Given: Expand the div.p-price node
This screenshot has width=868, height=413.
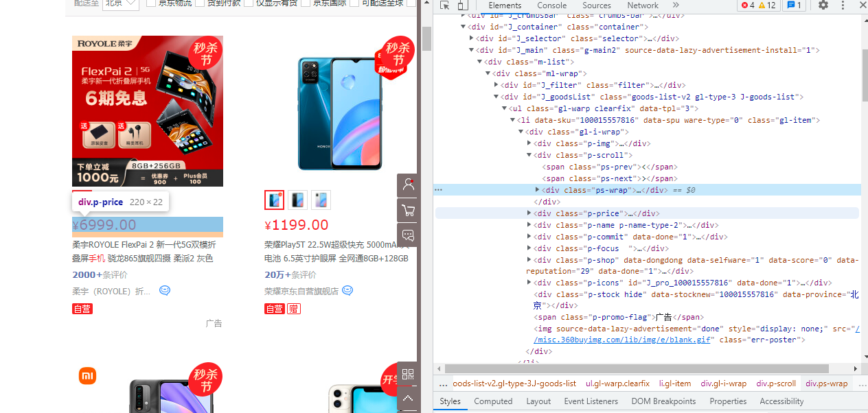Looking at the screenshot, I should pyautogui.click(x=529, y=213).
